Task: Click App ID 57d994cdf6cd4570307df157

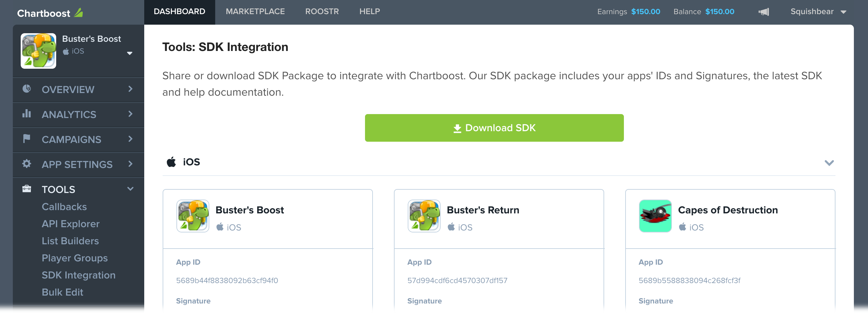Action: pyautogui.click(x=457, y=281)
